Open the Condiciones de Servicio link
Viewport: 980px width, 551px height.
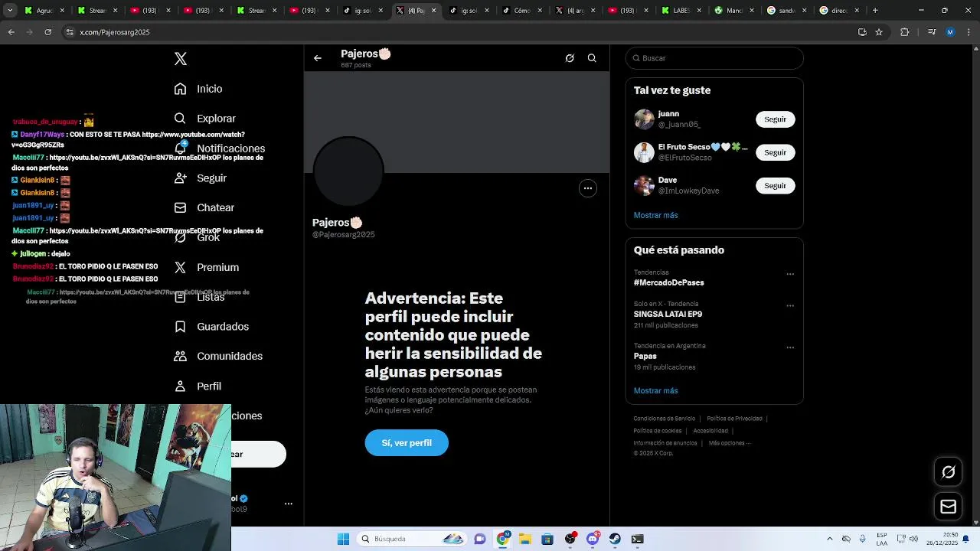[664, 419]
